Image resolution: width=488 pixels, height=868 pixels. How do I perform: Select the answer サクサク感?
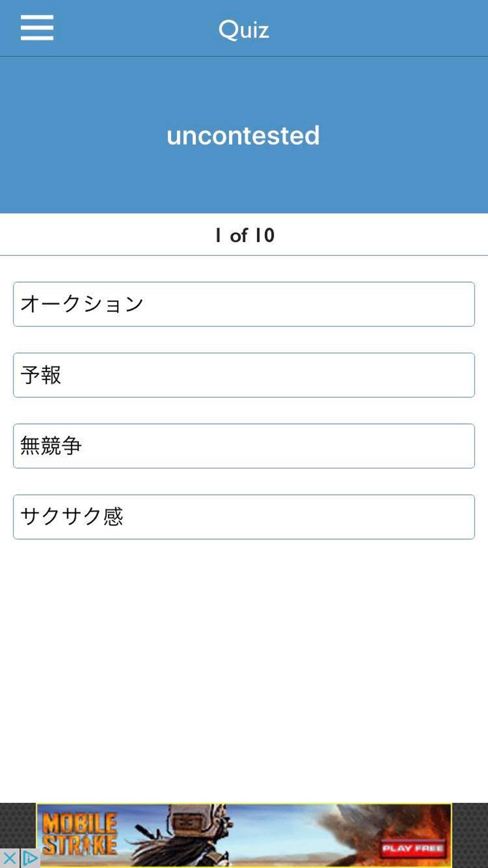(x=244, y=517)
